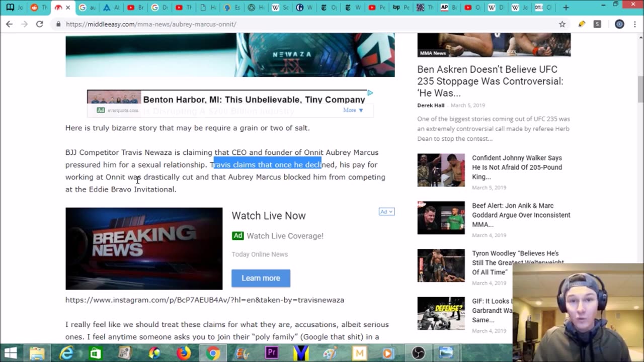Reload the middleeasy.com page
The width and height of the screenshot is (644, 362).
pyautogui.click(x=39, y=24)
